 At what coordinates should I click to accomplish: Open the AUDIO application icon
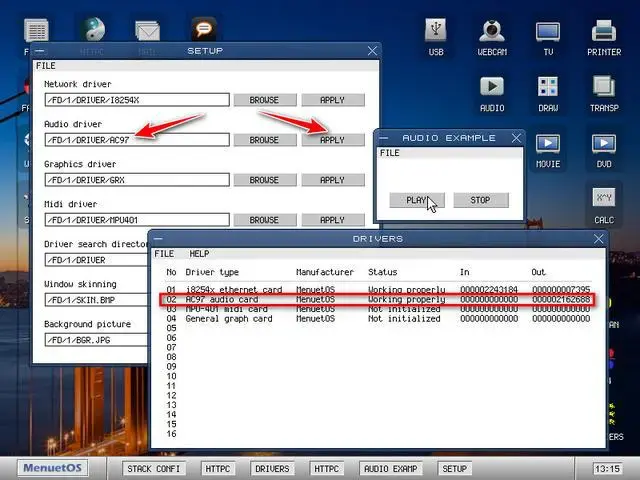point(491,88)
